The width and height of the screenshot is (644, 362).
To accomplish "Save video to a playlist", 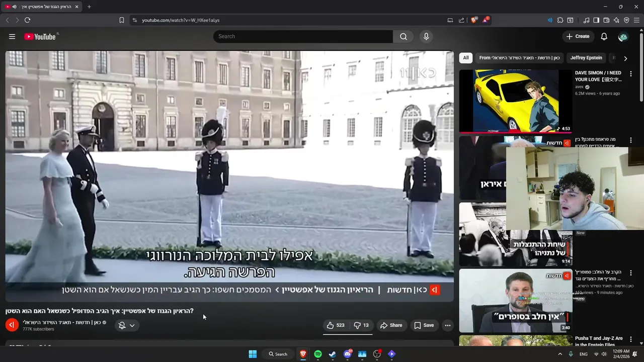I will pyautogui.click(x=424, y=325).
